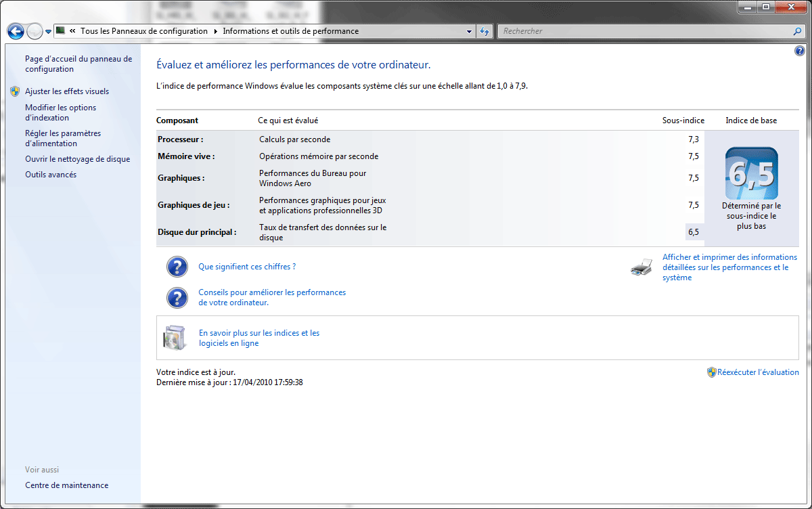The width and height of the screenshot is (812, 509).
Task: Click the software box icon beside En savoir plus
Action: (174, 338)
